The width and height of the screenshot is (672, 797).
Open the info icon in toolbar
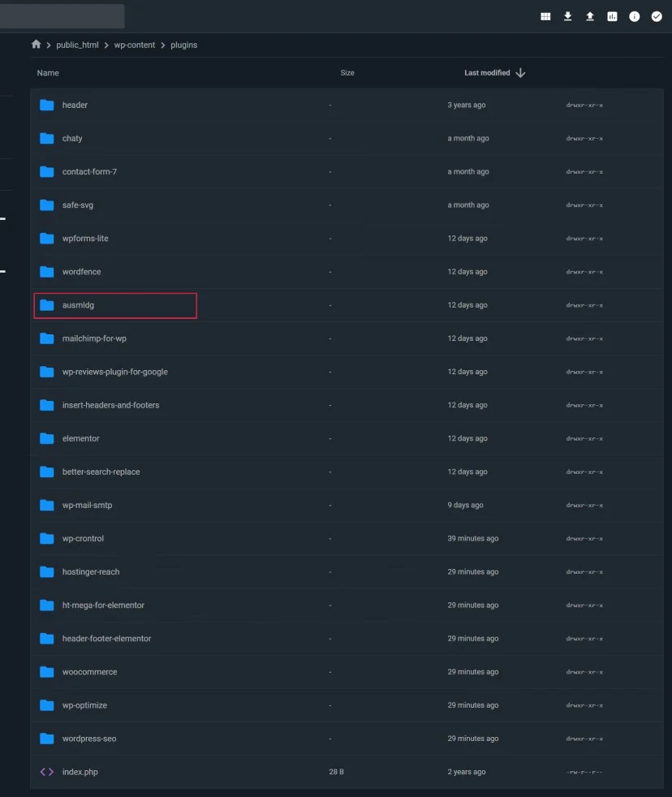coord(635,17)
